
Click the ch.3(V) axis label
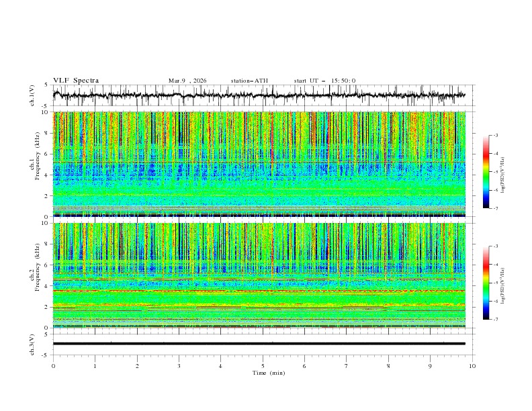tap(32, 344)
